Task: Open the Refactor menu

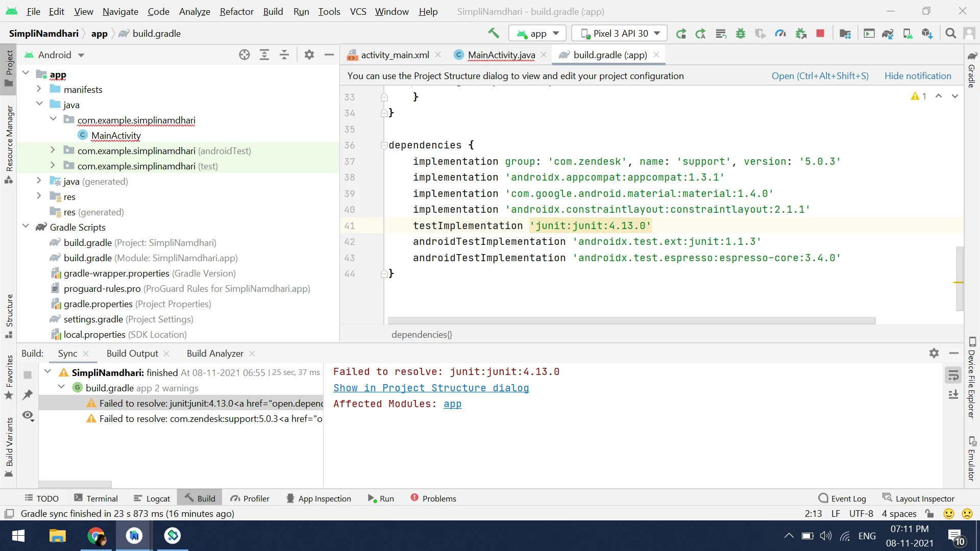Action: point(236,11)
